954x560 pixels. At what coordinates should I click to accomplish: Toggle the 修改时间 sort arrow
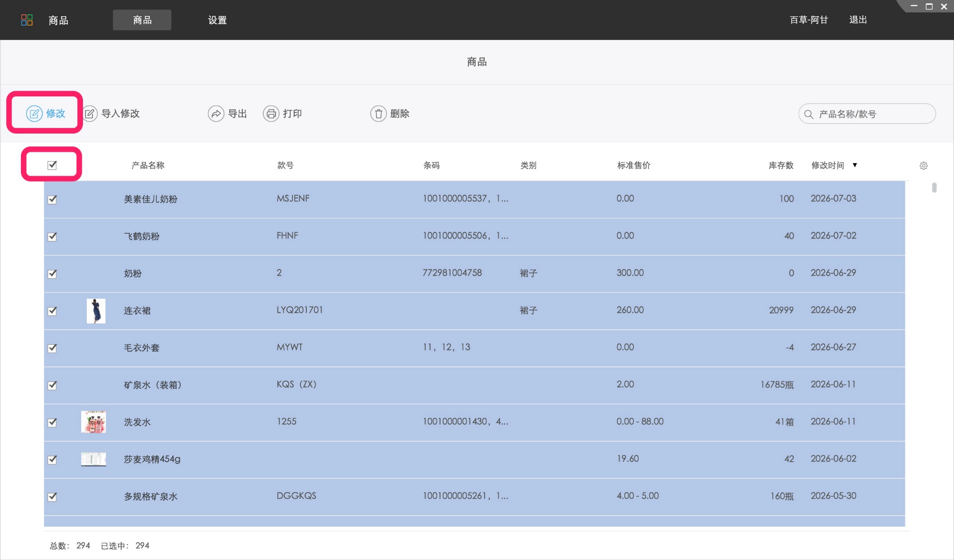tap(855, 165)
